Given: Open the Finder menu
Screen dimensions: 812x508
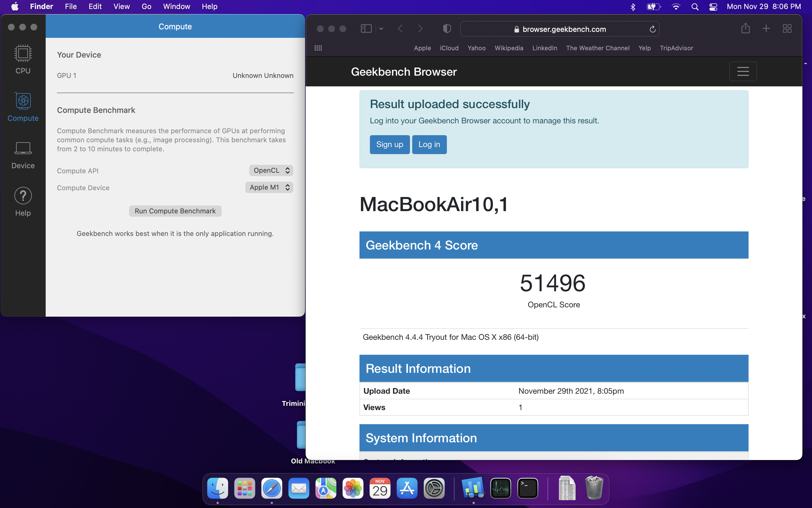Looking at the screenshot, I should point(41,6).
